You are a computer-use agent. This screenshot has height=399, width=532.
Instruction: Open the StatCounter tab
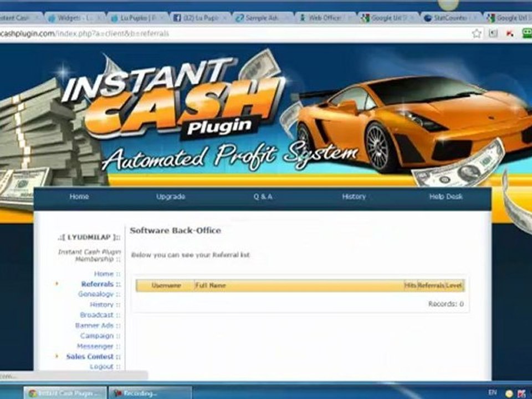pyautogui.click(x=450, y=18)
